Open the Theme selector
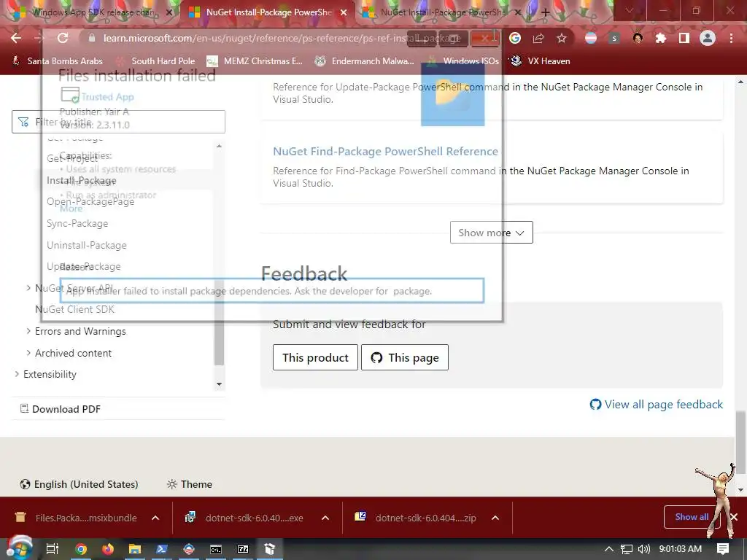The image size is (747, 560). click(x=190, y=484)
